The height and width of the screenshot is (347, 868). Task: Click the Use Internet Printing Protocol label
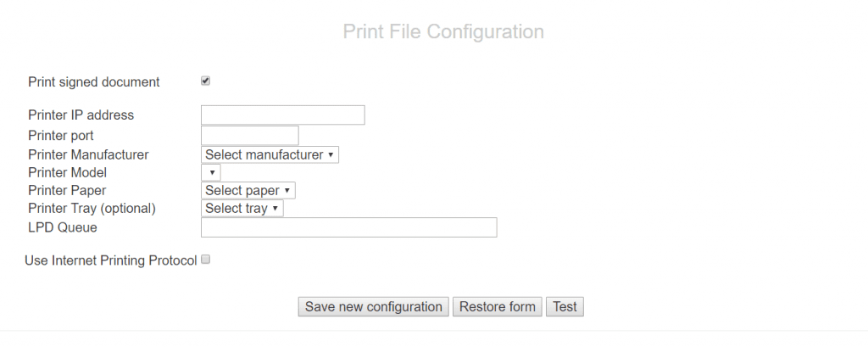tap(111, 260)
